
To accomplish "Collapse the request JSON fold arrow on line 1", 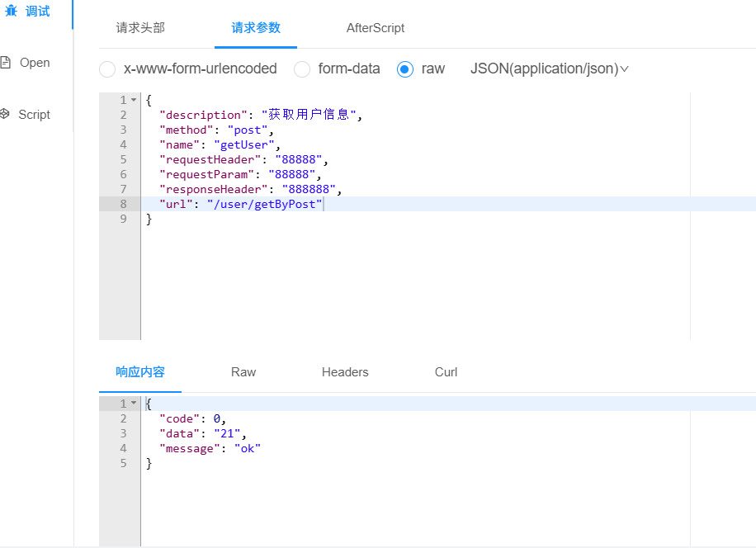I will tap(134, 100).
